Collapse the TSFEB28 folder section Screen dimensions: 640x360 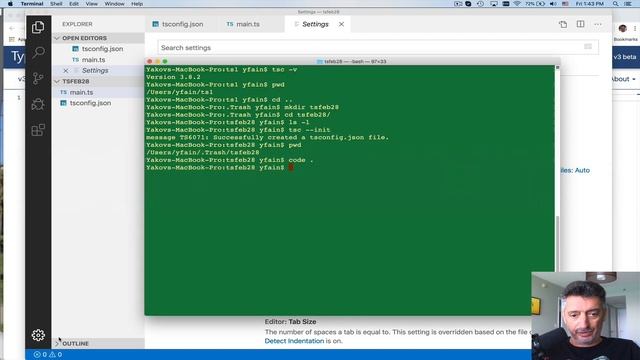tap(99, 81)
